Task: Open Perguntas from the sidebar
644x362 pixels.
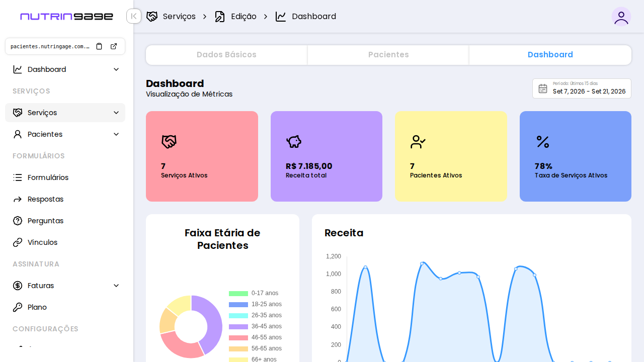Action: point(65,221)
